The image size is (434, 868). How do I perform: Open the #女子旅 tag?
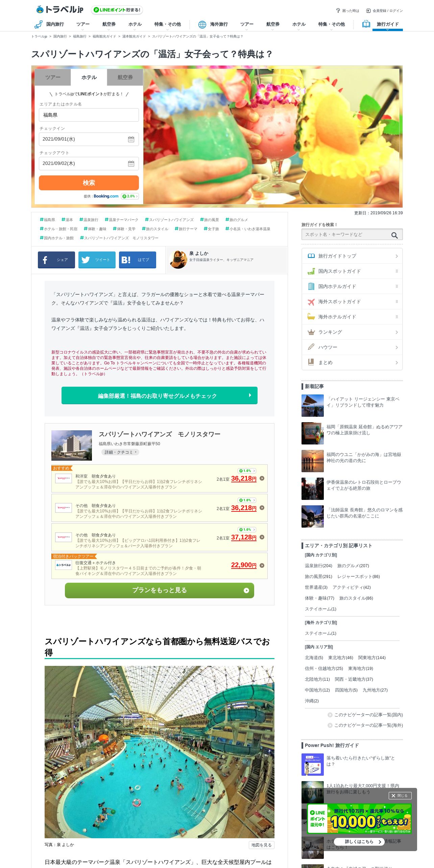211,229
